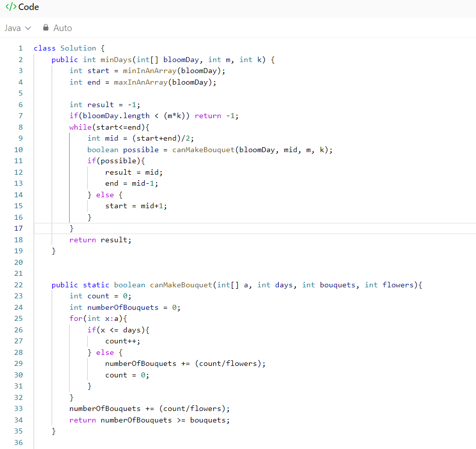Click 'start = mid+1;' on line 15
The width and height of the screenshot is (476, 449).
(136, 206)
